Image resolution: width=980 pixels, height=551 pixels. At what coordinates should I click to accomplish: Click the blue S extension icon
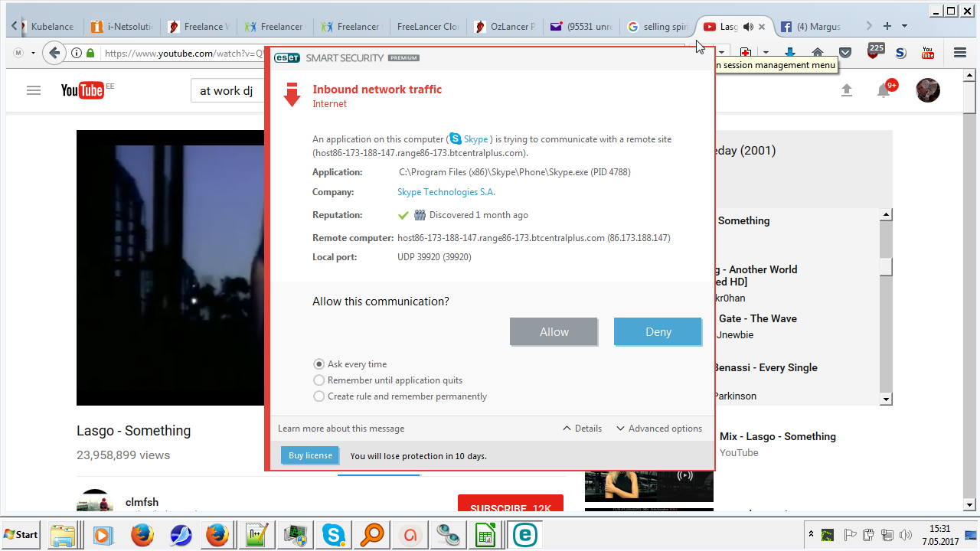(901, 53)
